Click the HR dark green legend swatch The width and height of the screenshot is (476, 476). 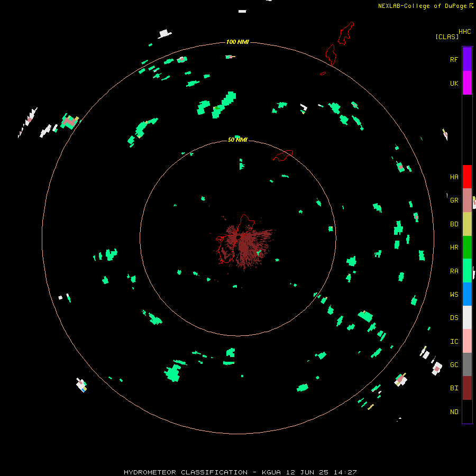(x=467, y=247)
